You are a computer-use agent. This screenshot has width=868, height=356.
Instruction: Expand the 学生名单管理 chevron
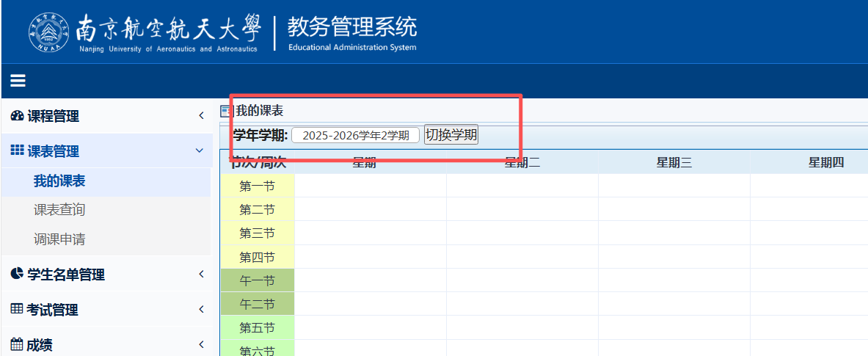[x=200, y=274]
